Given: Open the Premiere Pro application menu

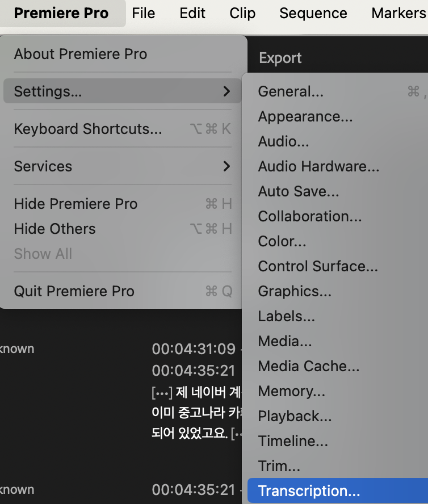Looking at the screenshot, I should coord(61,14).
